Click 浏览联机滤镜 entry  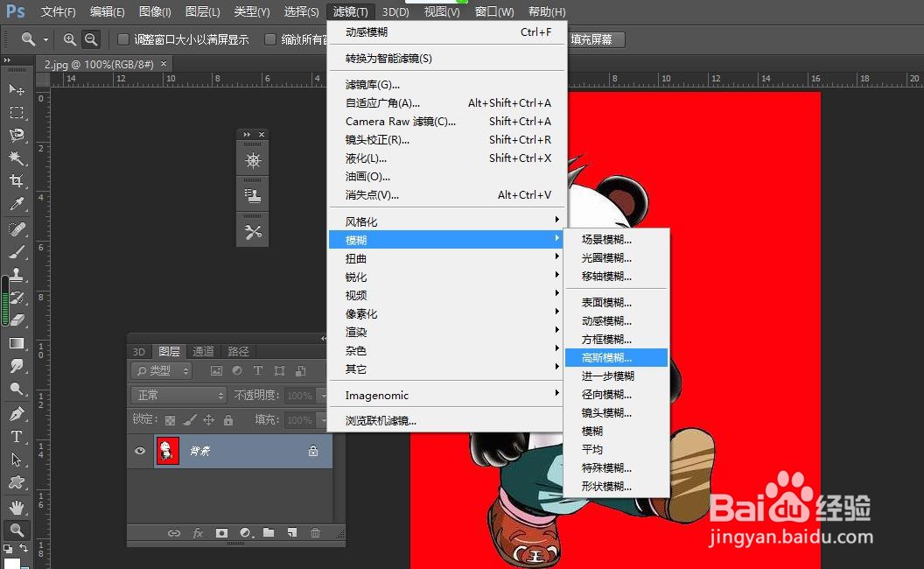click(x=446, y=421)
